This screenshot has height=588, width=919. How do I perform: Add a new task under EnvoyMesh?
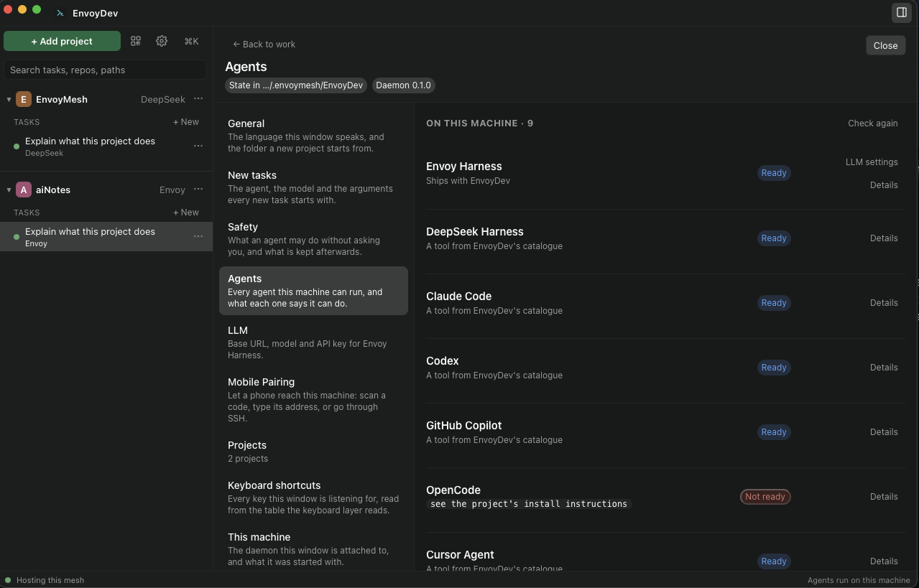pyautogui.click(x=186, y=122)
